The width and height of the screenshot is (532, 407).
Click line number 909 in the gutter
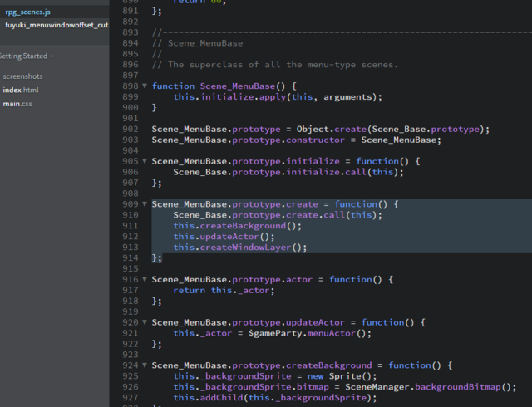131,204
